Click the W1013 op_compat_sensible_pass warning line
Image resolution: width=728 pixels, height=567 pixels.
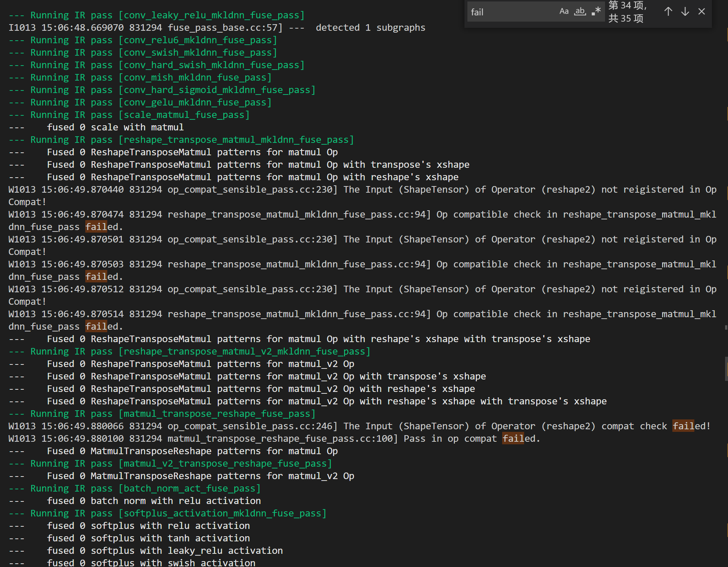click(x=256, y=189)
